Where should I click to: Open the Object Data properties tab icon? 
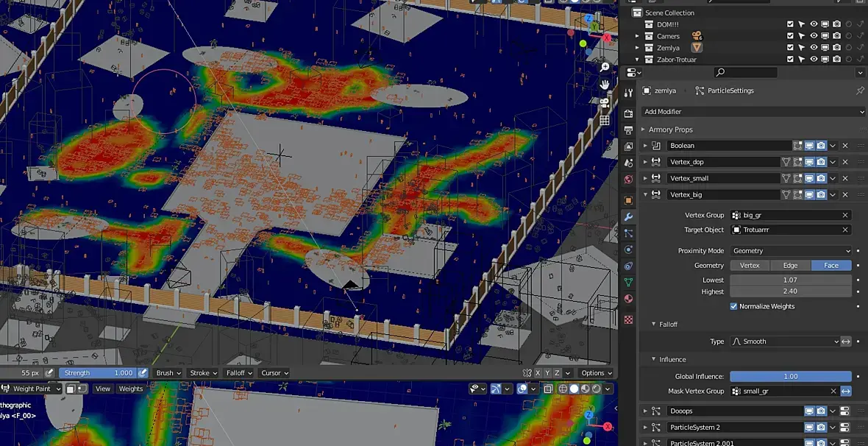pos(628,283)
